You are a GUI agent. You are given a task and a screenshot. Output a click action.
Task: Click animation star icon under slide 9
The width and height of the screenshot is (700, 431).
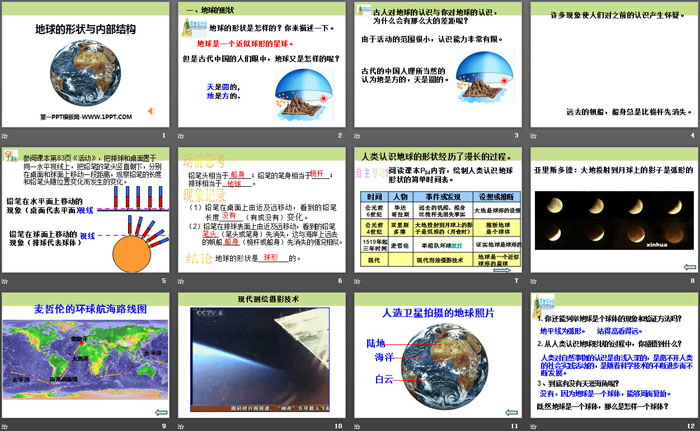(5, 427)
